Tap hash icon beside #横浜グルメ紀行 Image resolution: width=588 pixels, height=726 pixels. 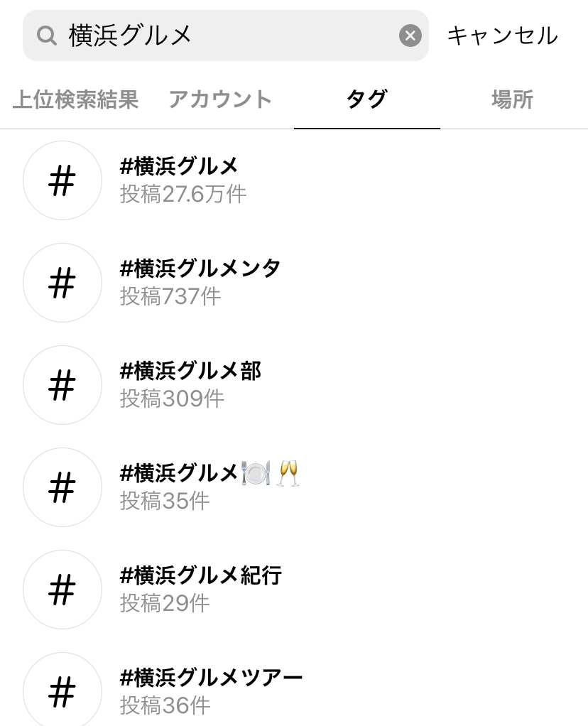(x=62, y=590)
